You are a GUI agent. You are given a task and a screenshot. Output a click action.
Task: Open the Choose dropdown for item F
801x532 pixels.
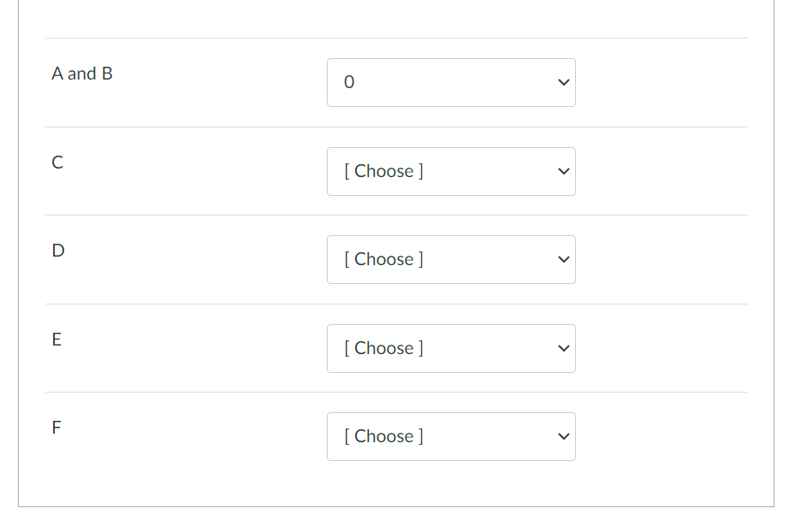[x=451, y=436]
